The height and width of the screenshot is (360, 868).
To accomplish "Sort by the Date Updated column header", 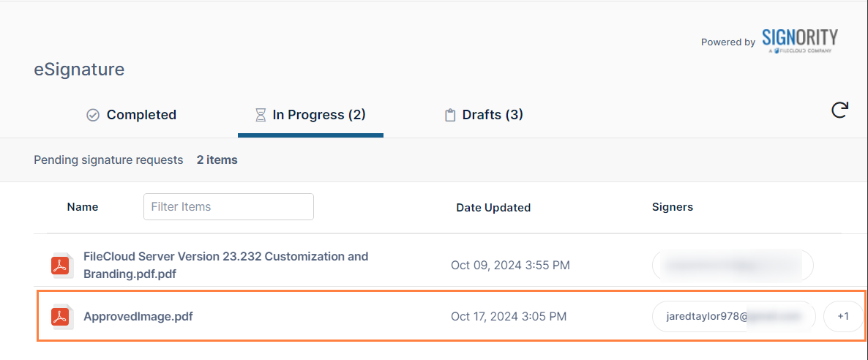I will click(x=493, y=208).
